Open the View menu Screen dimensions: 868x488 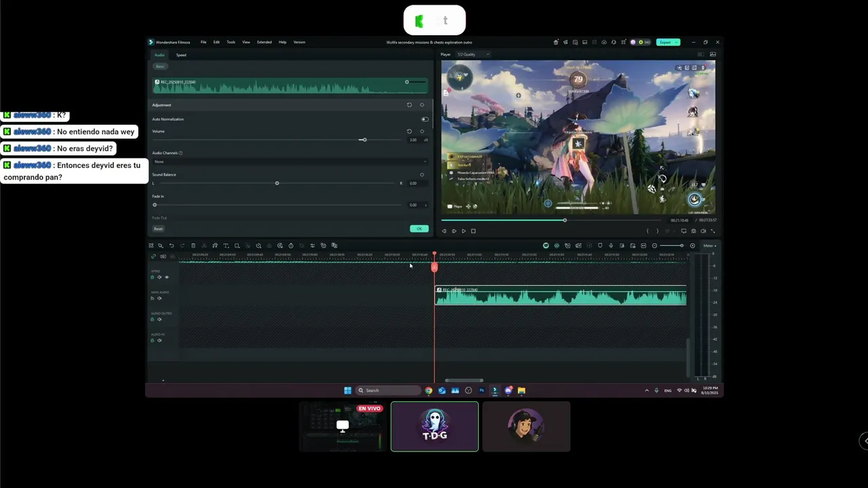(246, 42)
